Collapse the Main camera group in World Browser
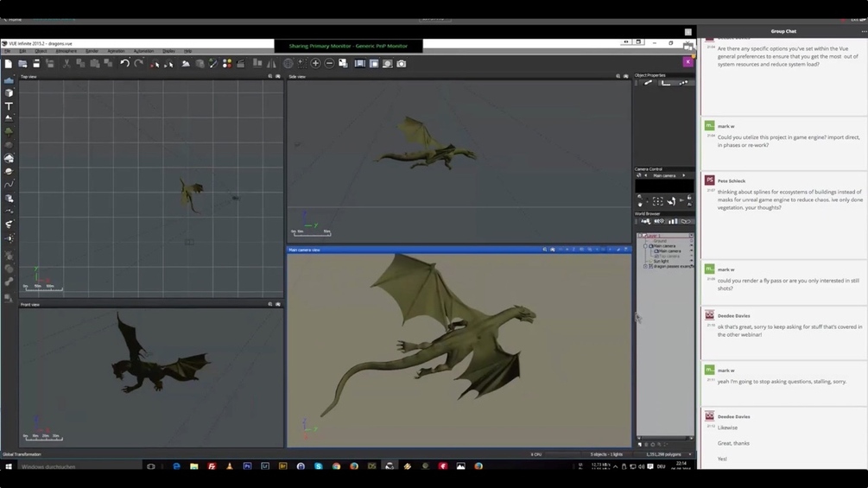 point(645,246)
